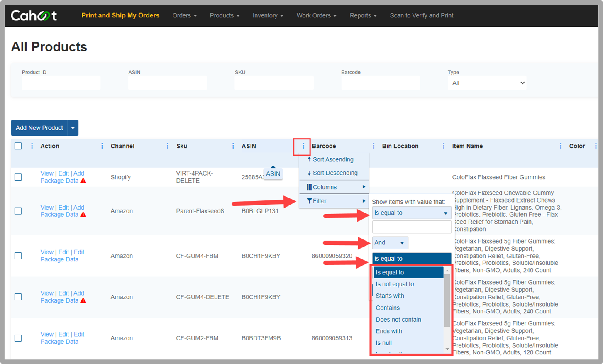Focus the Product ID search field
The height and width of the screenshot is (364, 603).
(61, 83)
